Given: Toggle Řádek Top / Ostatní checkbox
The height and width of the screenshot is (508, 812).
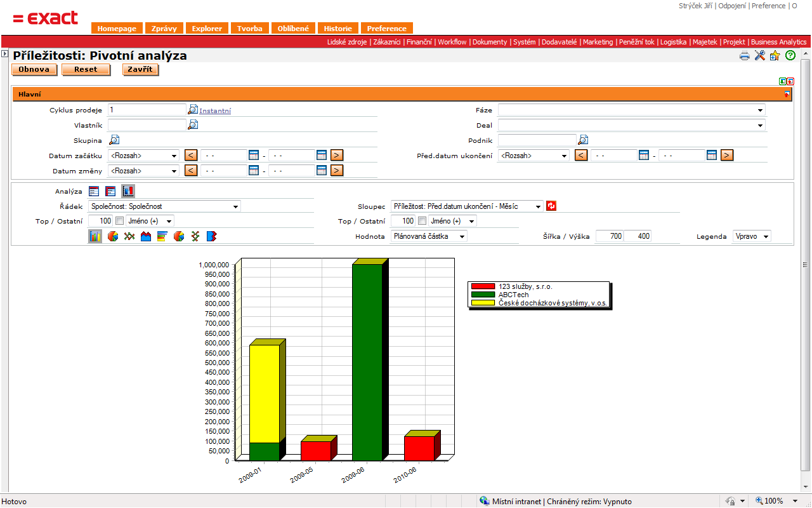Looking at the screenshot, I should [119, 221].
